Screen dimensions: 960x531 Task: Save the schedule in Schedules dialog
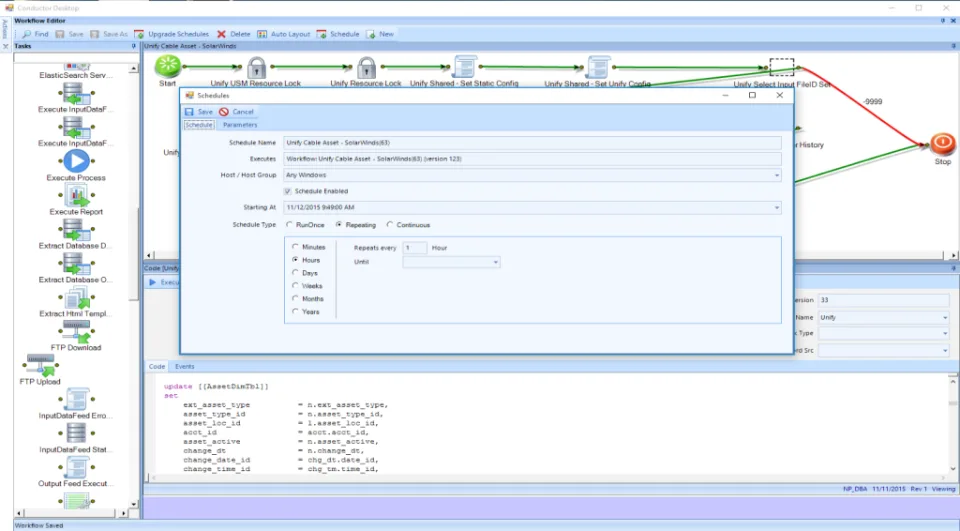click(x=198, y=111)
